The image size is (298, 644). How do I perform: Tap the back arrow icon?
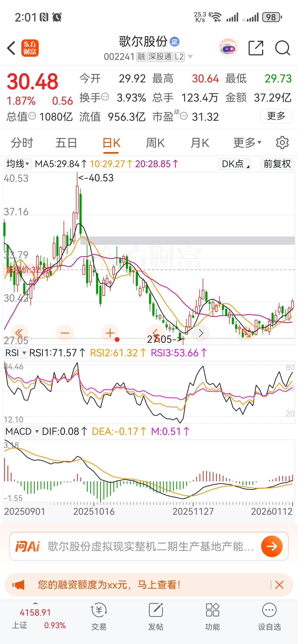point(11,48)
